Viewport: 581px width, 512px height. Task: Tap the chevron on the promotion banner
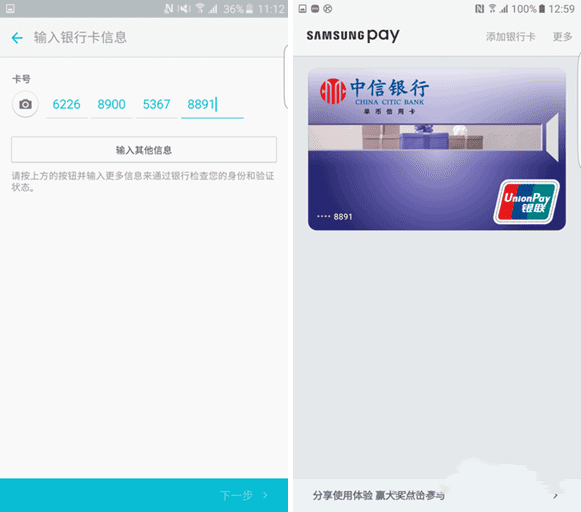pyautogui.click(x=555, y=496)
